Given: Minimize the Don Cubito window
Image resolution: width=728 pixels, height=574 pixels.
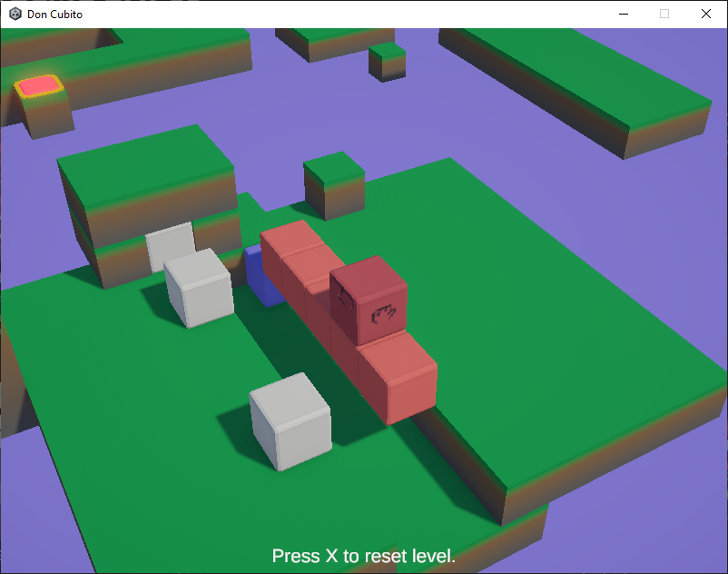Looking at the screenshot, I should (x=624, y=14).
